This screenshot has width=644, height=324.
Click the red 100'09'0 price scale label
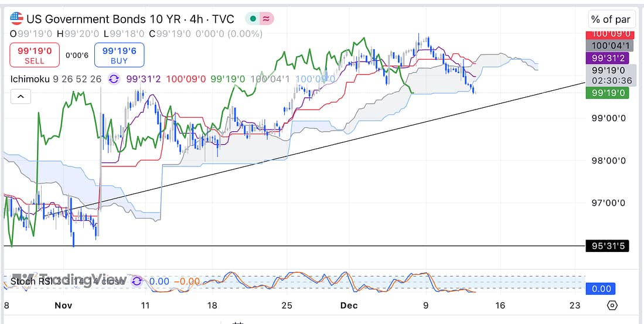click(611, 35)
